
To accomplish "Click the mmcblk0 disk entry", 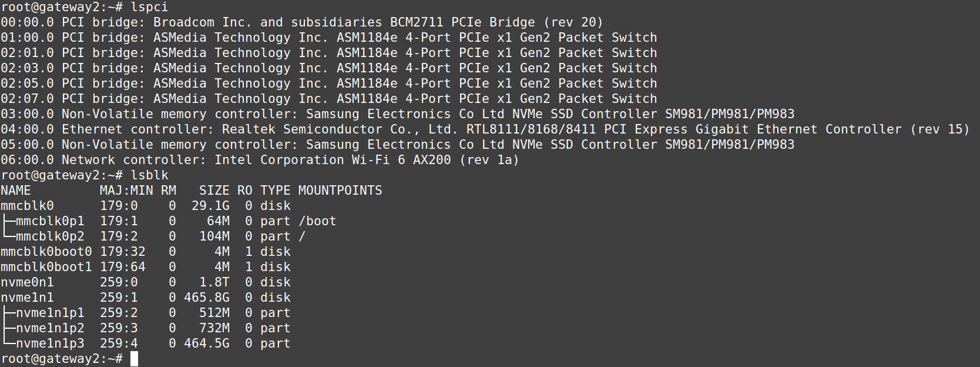I will tap(27, 206).
